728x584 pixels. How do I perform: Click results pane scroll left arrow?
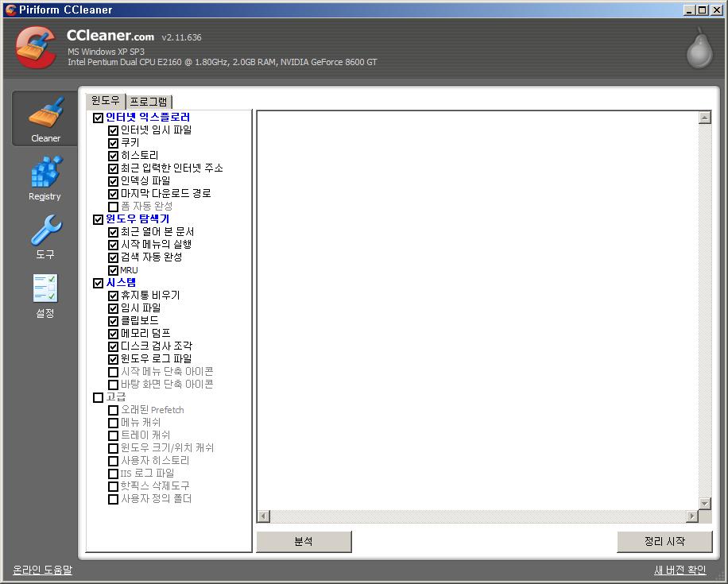point(264,516)
